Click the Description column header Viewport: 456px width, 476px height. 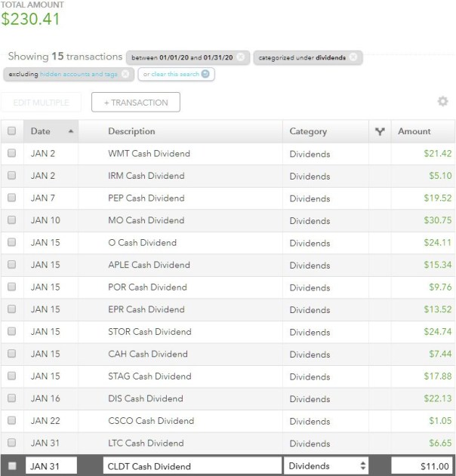tap(131, 131)
